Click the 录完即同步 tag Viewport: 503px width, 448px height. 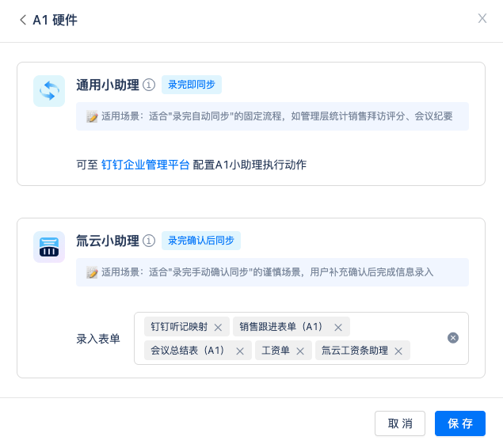[x=192, y=85]
